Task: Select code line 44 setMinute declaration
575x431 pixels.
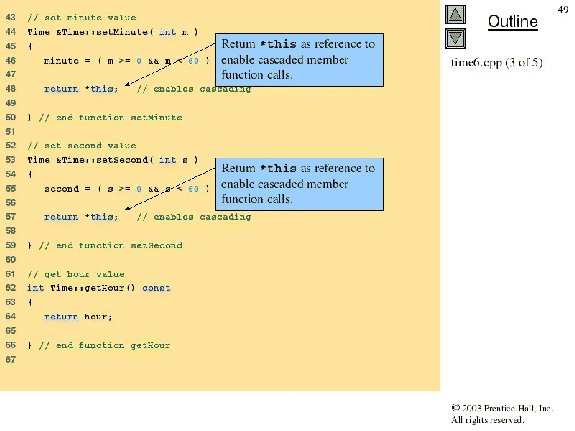Action: pos(113,32)
